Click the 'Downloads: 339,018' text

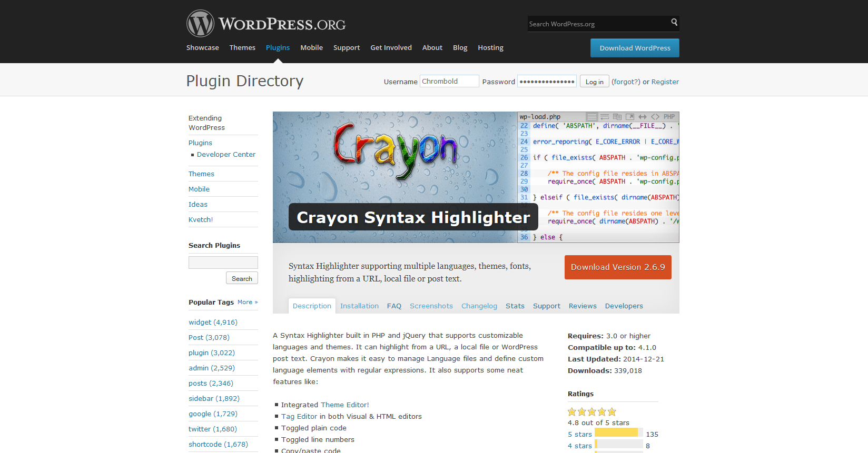pyautogui.click(x=605, y=371)
